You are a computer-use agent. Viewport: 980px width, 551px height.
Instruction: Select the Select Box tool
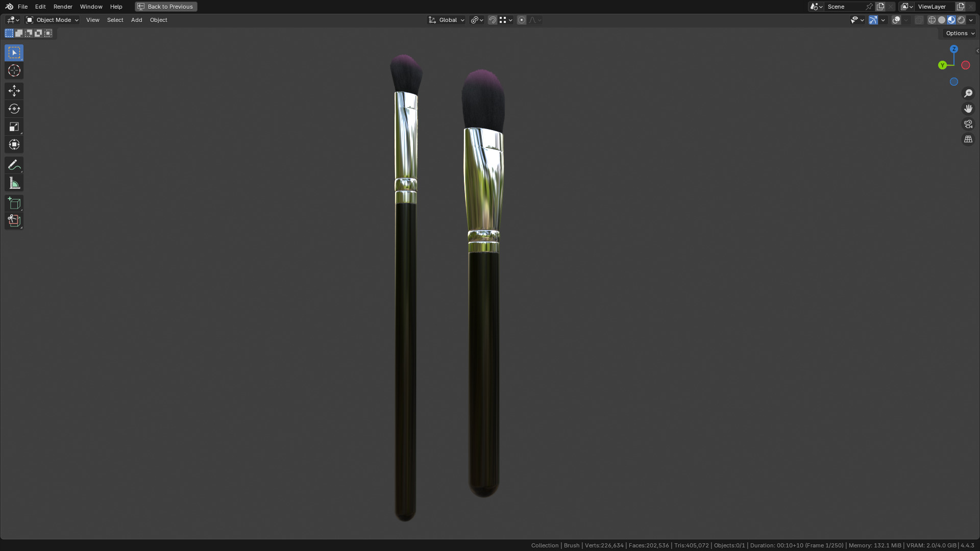click(x=14, y=53)
